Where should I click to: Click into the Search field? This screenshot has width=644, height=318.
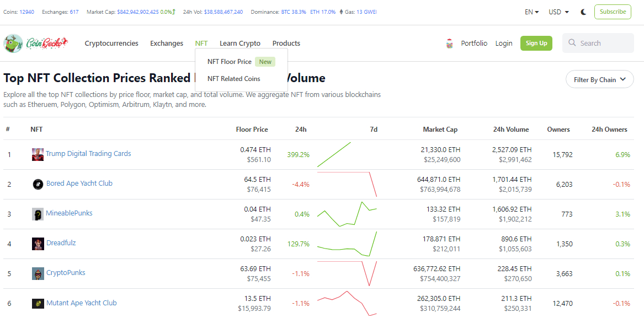click(x=598, y=43)
